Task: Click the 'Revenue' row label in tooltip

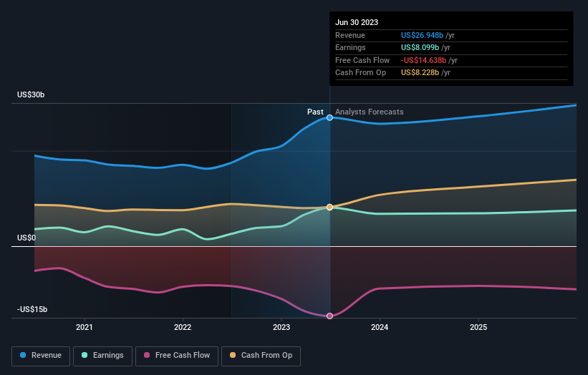Action: pyautogui.click(x=350, y=35)
